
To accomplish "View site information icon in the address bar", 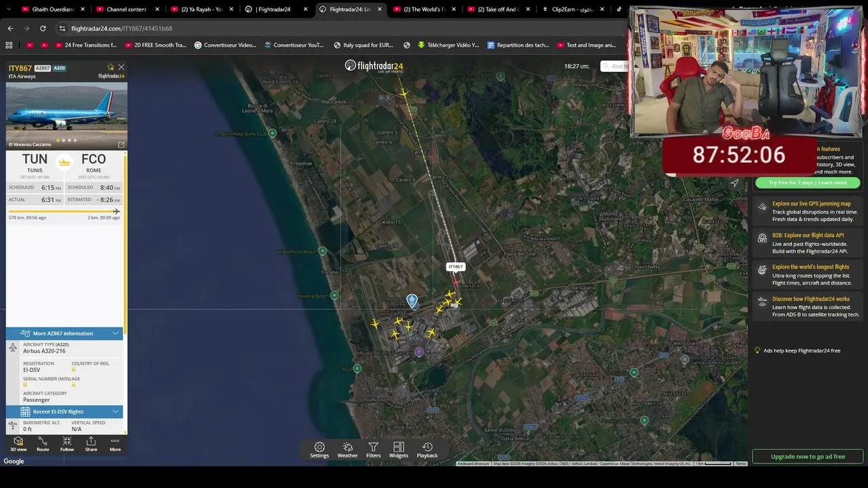I will coord(62,28).
